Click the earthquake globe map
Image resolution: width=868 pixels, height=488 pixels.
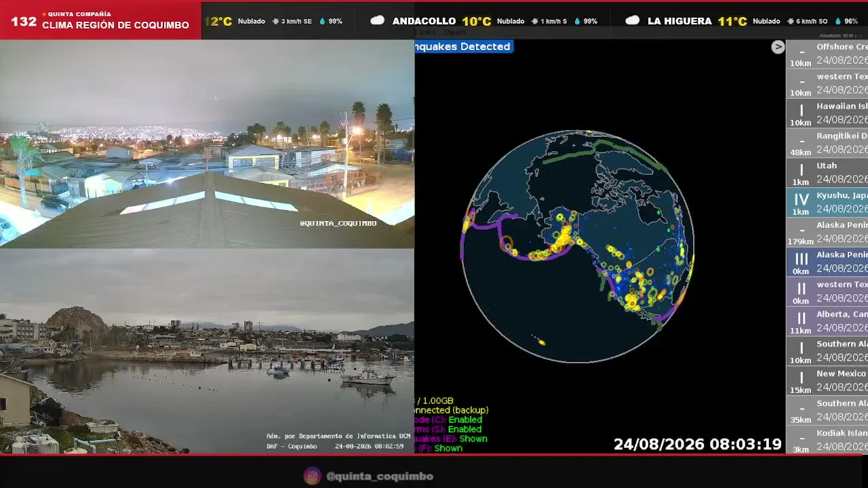tap(578, 246)
